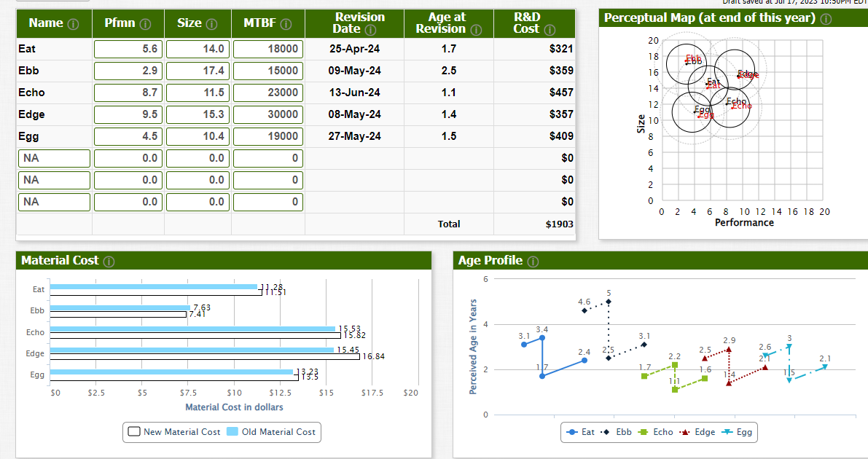Image resolution: width=868 pixels, height=459 pixels.
Task: Select the first NA product name field
Action: coord(54,158)
